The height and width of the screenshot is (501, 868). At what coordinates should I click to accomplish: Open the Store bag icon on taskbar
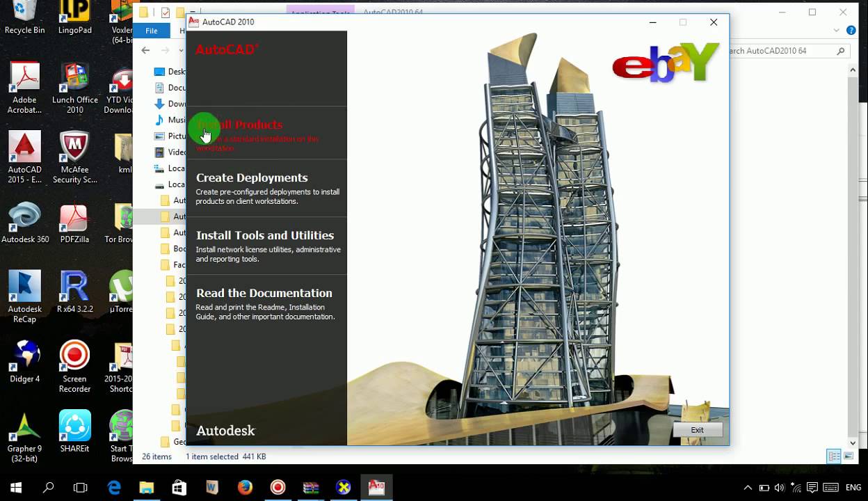(179, 488)
